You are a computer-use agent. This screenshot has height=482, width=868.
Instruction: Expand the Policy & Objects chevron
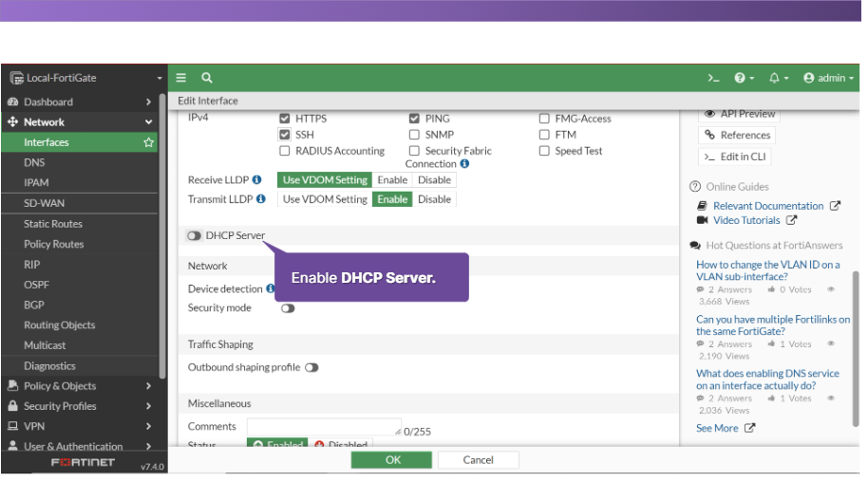click(148, 386)
